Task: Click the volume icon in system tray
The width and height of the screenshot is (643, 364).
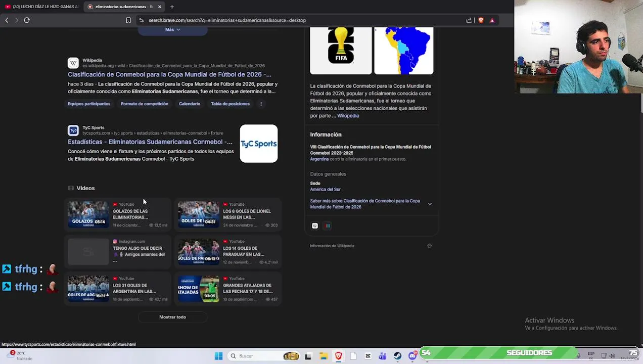Action: point(612,356)
